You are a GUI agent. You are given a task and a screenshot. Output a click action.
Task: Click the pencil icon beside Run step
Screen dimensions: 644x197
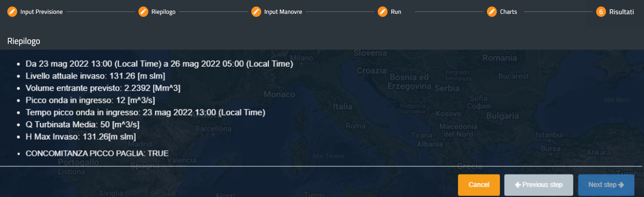pos(383,12)
